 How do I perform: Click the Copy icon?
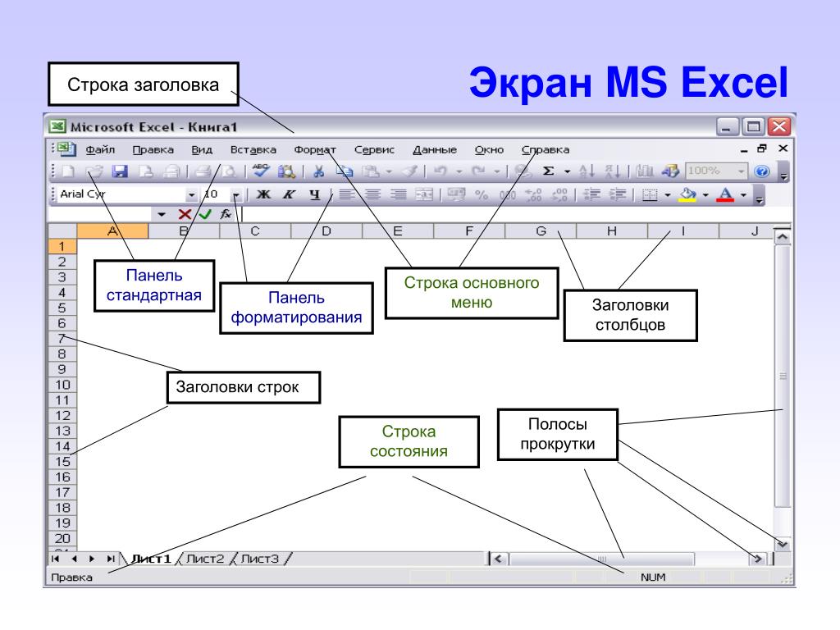tap(345, 171)
